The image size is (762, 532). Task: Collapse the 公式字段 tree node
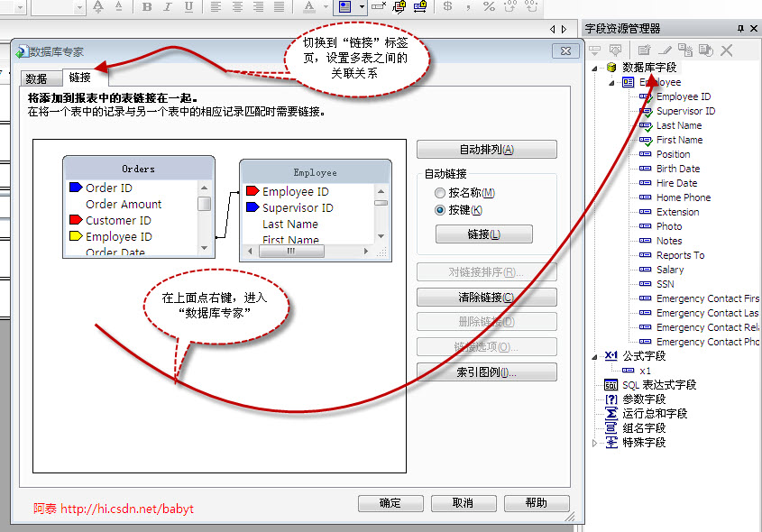594,357
